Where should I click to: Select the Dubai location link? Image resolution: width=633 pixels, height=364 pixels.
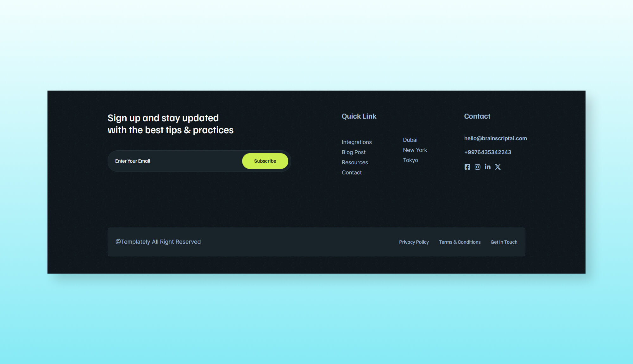(x=410, y=140)
